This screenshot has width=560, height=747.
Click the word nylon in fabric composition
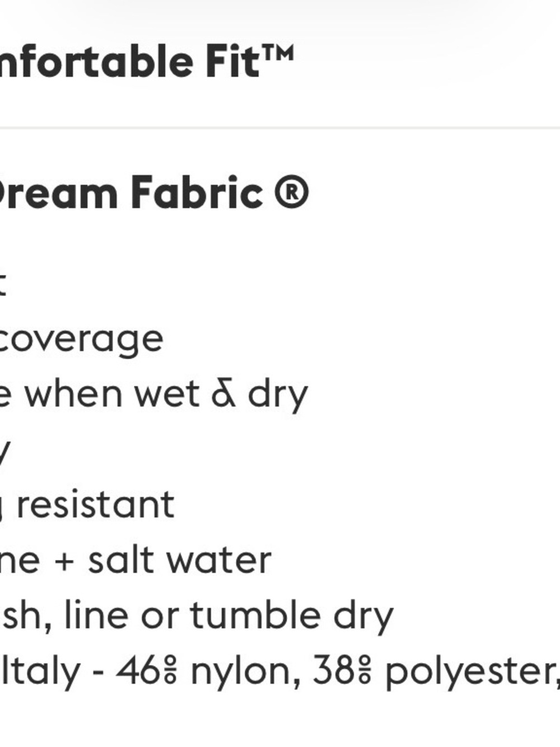pyautogui.click(x=241, y=673)
